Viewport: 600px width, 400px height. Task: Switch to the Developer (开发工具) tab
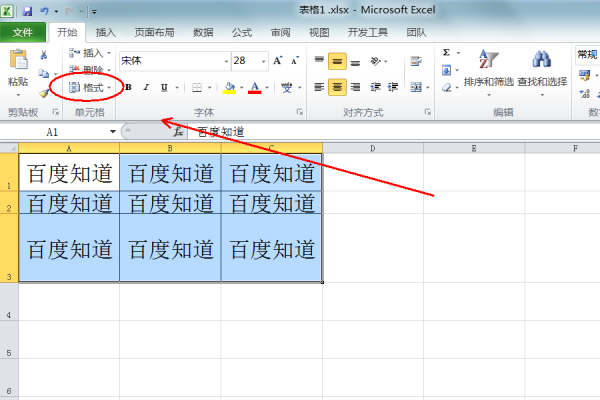pos(368,33)
